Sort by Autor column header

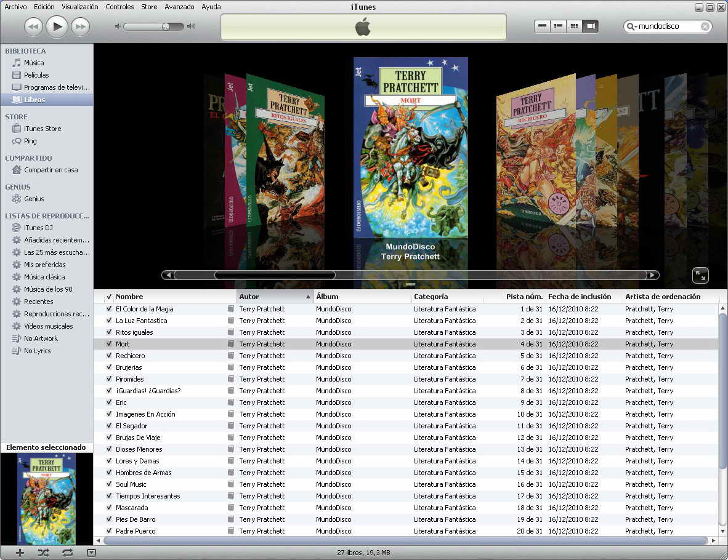[275, 297]
